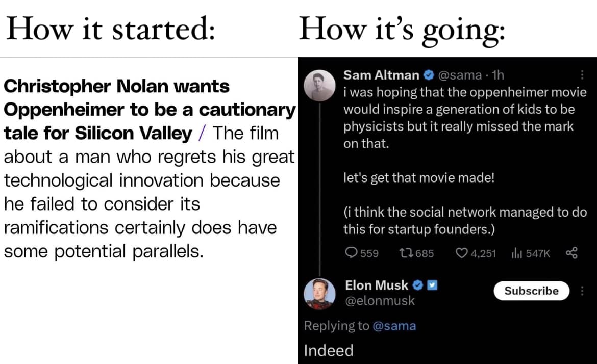The height and width of the screenshot is (364, 597).
Task: Click the affiliate square badge next to Elon Musk
Action: tap(431, 285)
